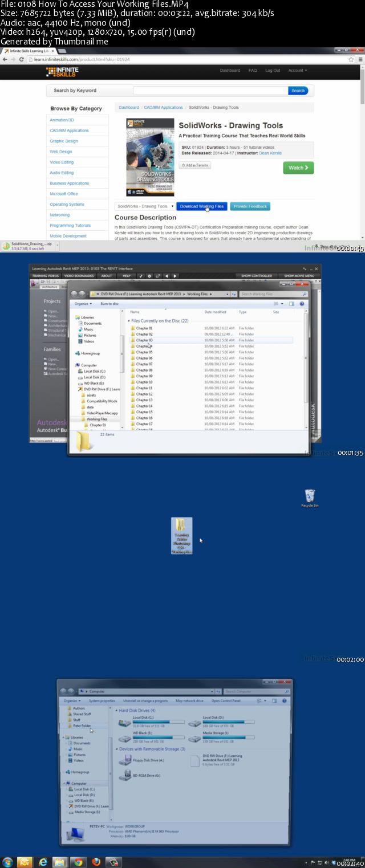Select Learning Adobe Photoshop Working Files desktop folder
The width and height of the screenshot is (365, 868).
pos(182,536)
